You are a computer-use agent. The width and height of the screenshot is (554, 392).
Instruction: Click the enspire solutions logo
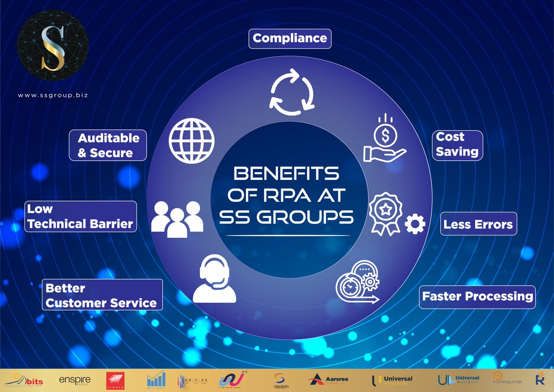point(75,380)
